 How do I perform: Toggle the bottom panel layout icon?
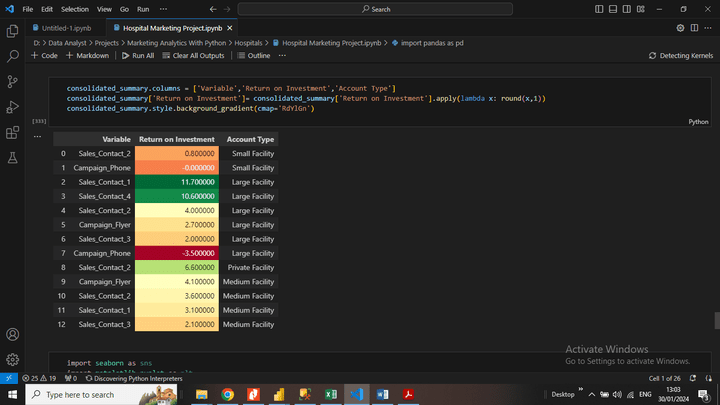point(613,9)
